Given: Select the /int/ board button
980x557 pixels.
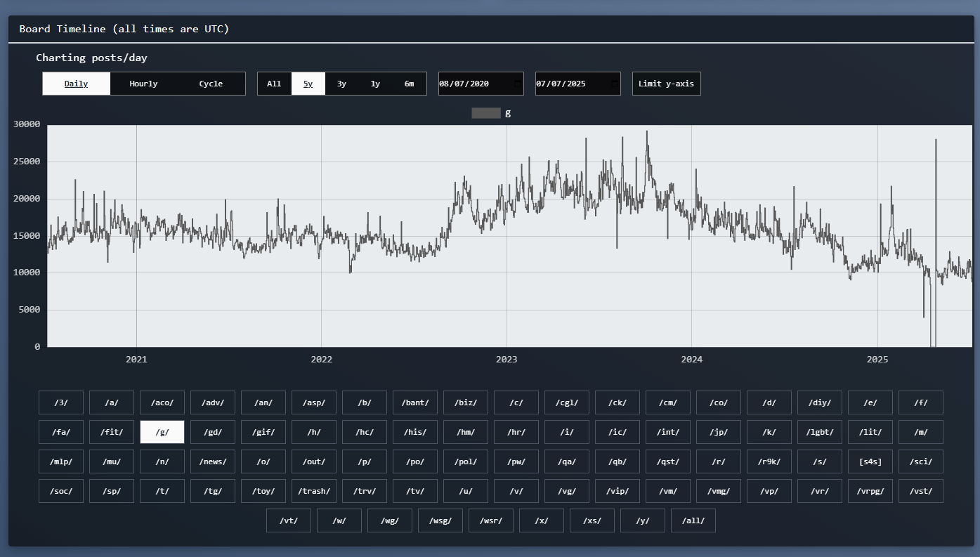Looking at the screenshot, I should coord(668,432).
